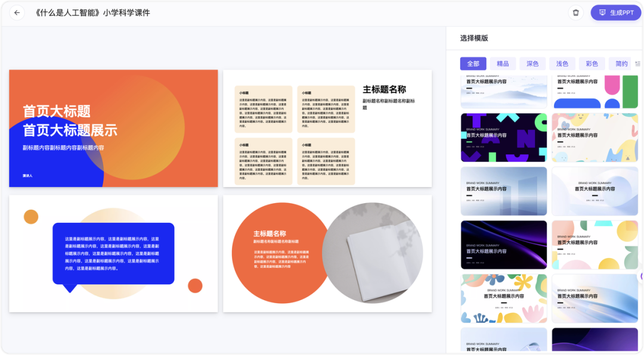Choose the misty mountain landscape template

coord(504,92)
